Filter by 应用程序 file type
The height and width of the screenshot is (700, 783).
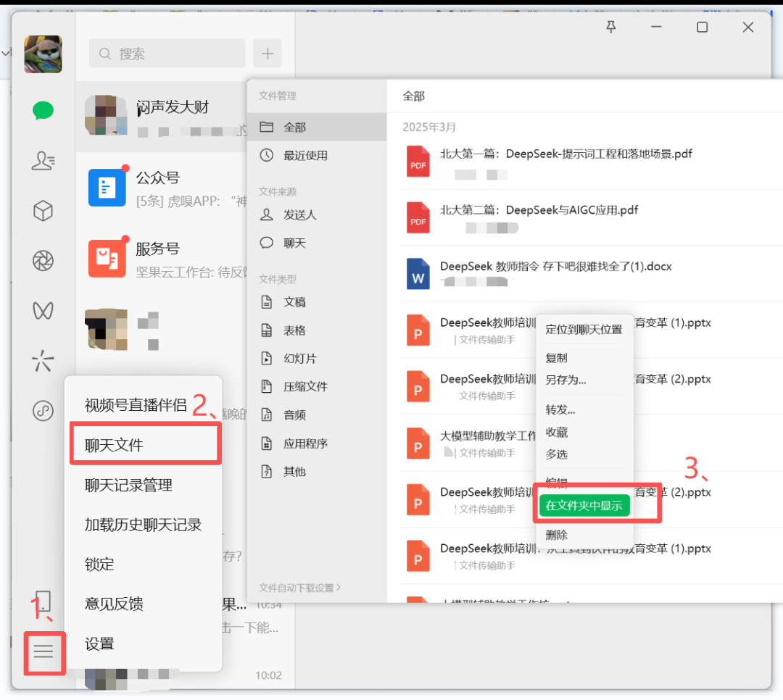point(317,443)
